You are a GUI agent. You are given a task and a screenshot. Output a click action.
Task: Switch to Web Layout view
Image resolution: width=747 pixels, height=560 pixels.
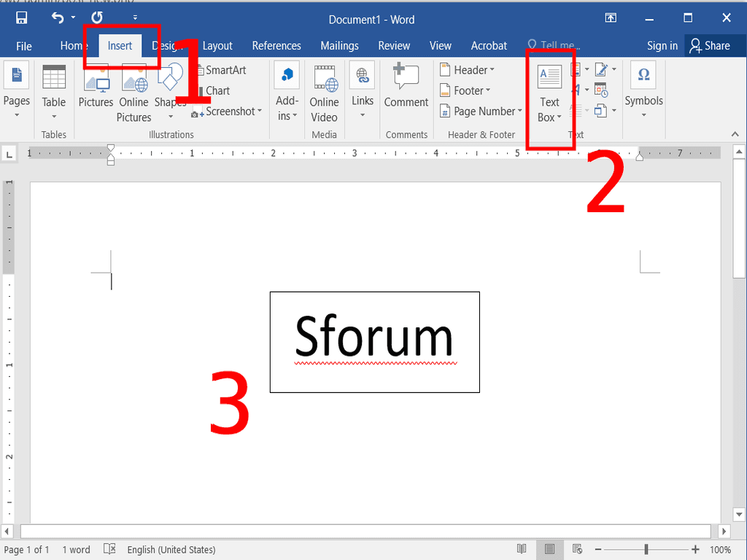[577, 549]
